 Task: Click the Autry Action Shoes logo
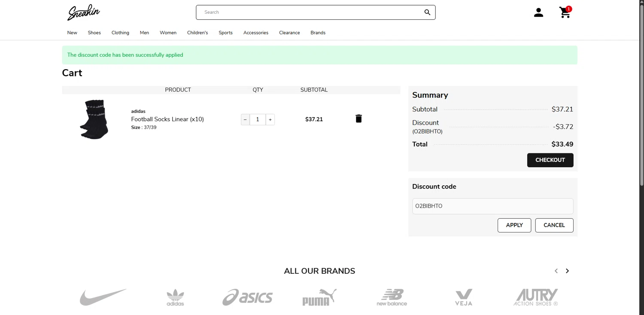[536, 297]
